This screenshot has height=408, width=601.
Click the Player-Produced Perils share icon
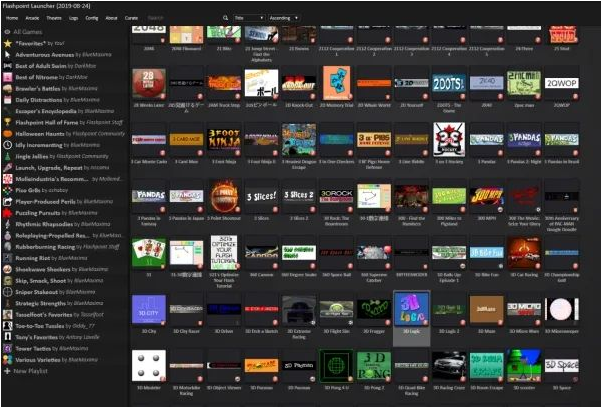tap(8, 202)
